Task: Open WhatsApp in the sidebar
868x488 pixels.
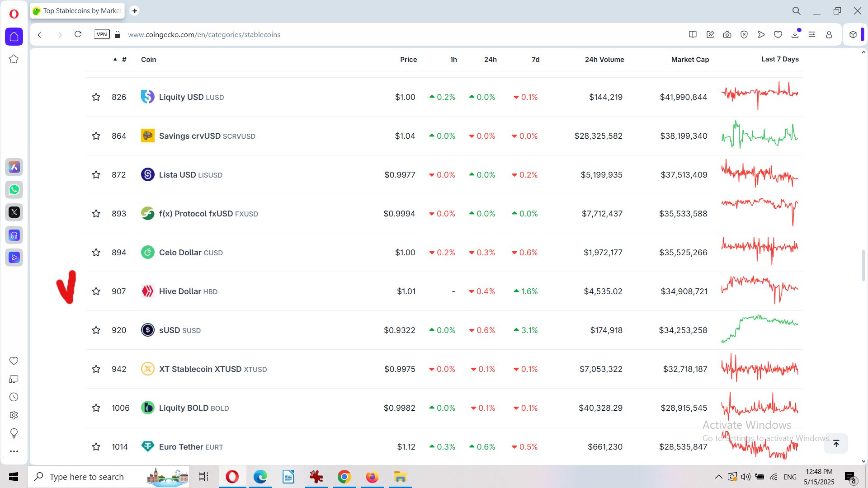Action: pos(14,190)
